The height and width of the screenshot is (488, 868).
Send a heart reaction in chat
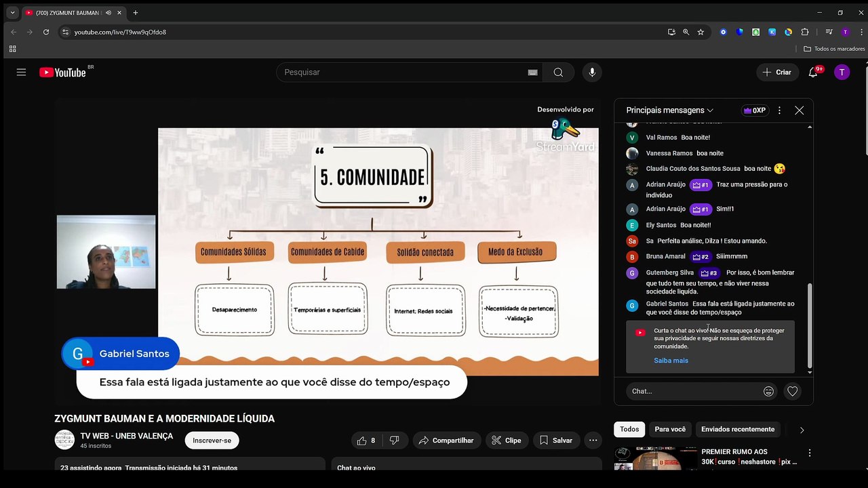[792, 391]
